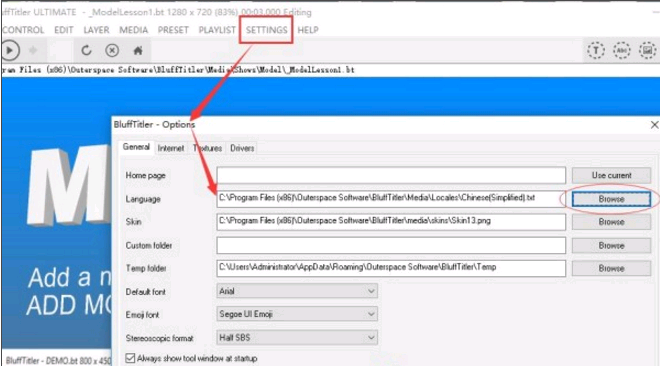Image resolution: width=660 pixels, height=366 pixels.
Task: Open the Emoji font dropdown
Action: pyautogui.click(x=297, y=314)
